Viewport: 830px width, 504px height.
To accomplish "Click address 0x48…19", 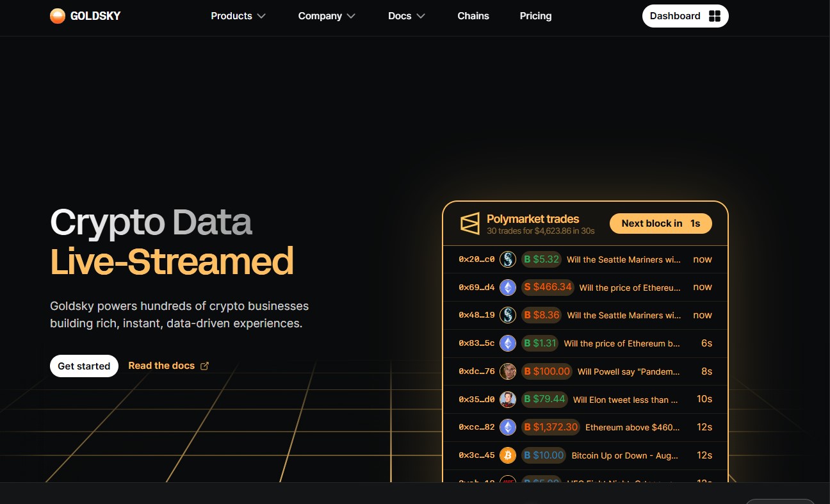I will point(476,315).
